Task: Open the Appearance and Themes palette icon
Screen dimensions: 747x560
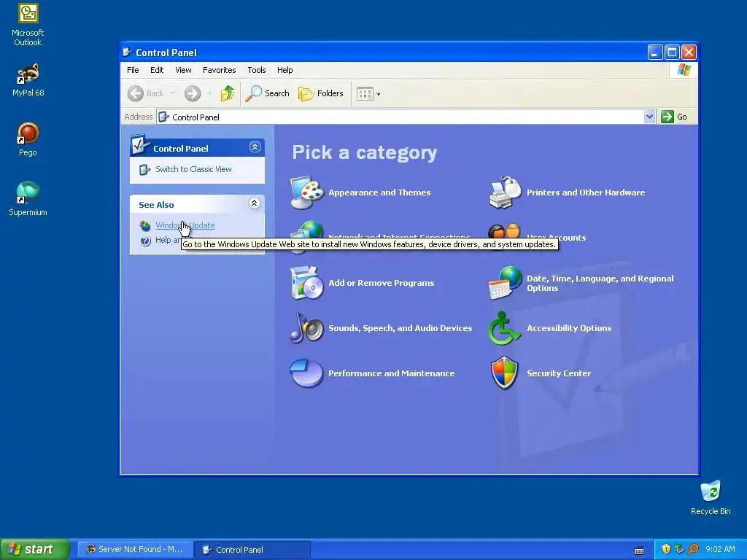Action: 307,192
